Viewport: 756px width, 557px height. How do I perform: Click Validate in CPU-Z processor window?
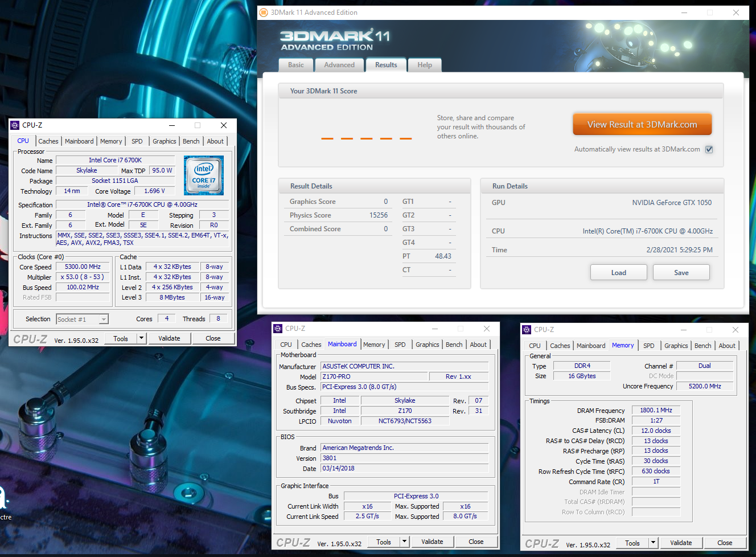point(169,338)
